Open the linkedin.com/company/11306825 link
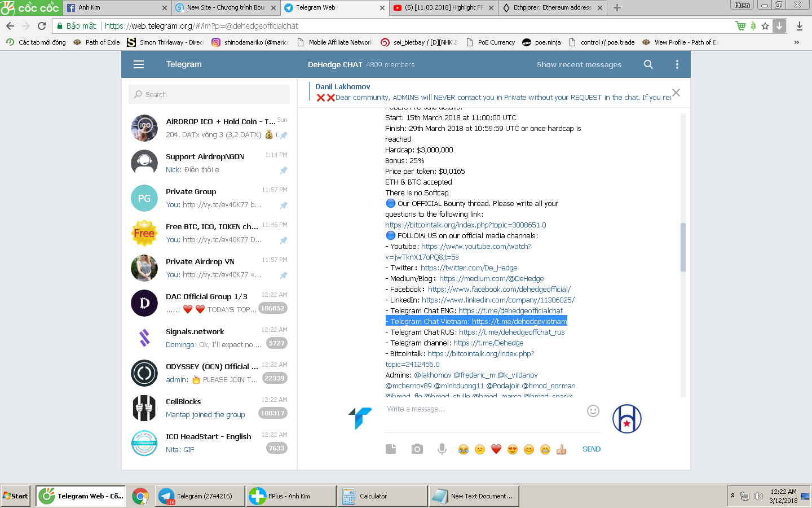Viewport: 812px width, 508px height. 498,300
